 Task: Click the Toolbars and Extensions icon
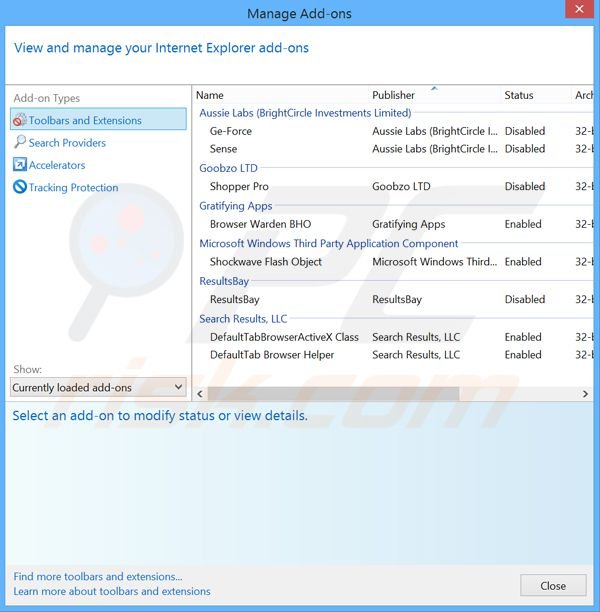coord(20,120)
